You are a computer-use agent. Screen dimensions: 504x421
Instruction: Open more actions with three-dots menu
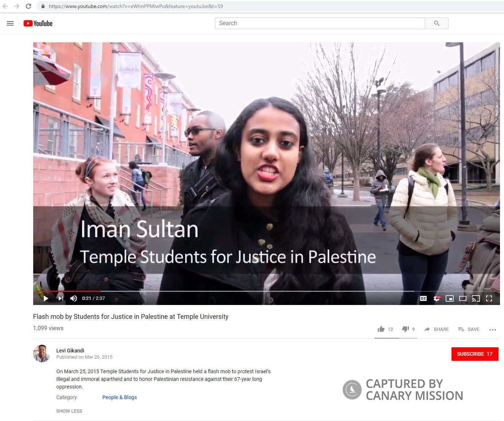point(492,329)
